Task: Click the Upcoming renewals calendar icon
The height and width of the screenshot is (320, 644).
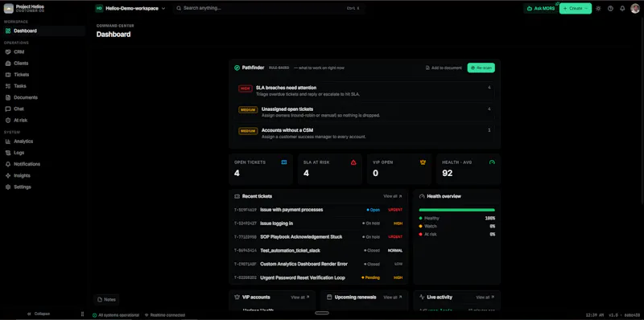Action: coord(329,297)
